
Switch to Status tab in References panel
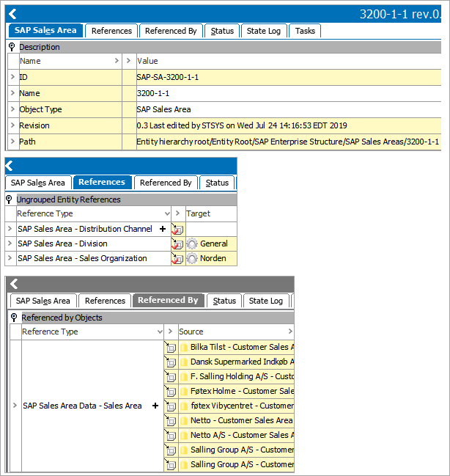(x=217, y=183)
